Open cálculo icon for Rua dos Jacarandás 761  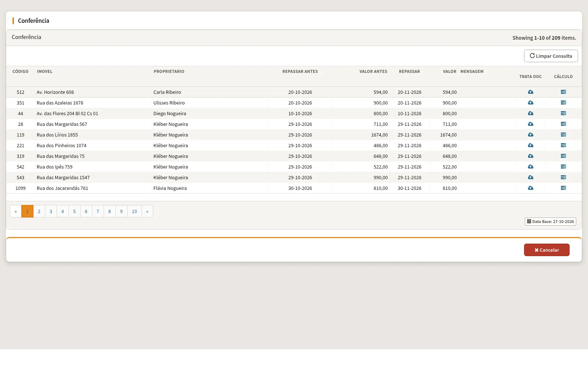click(563, 188)
